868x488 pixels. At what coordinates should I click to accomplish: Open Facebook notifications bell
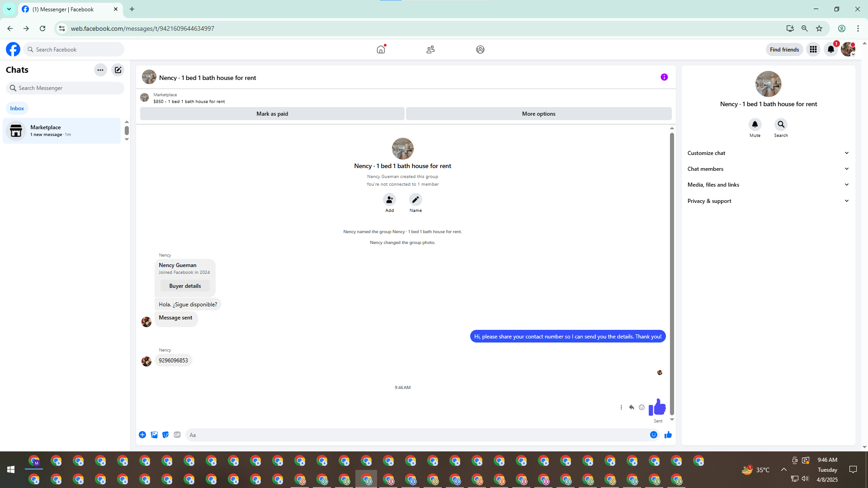(831, 50)
